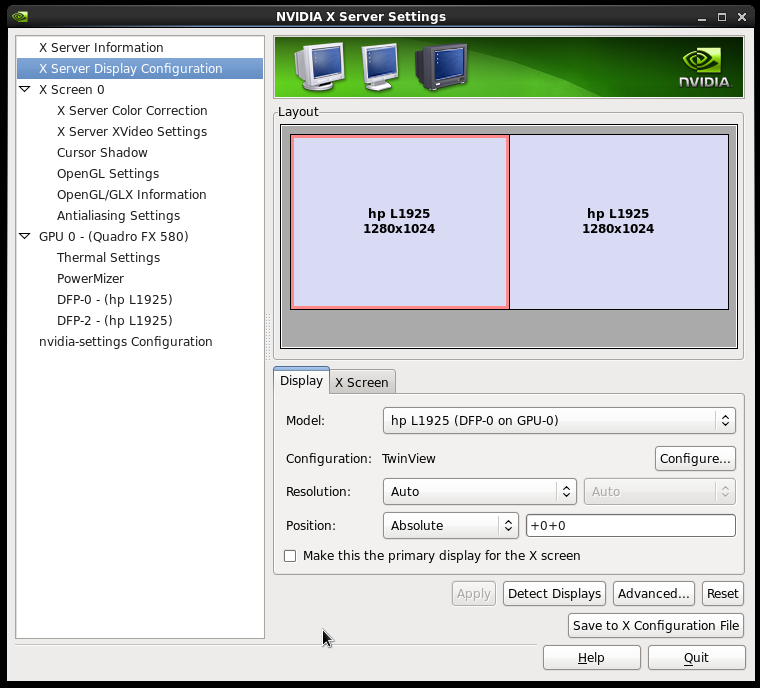This screenshot has width=760, height=688.
Task: Click Save to X Configuration File
Action: click(656, 625)
